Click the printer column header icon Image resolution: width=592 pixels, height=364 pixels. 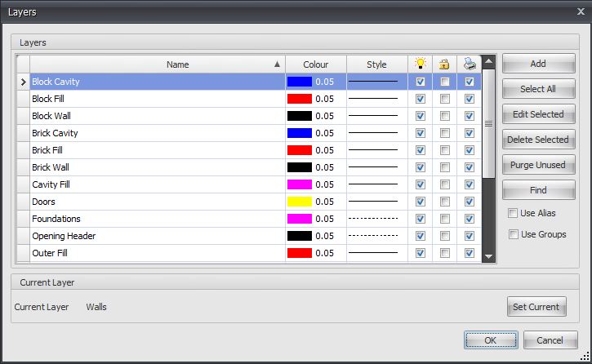click(x=470, y=64)
